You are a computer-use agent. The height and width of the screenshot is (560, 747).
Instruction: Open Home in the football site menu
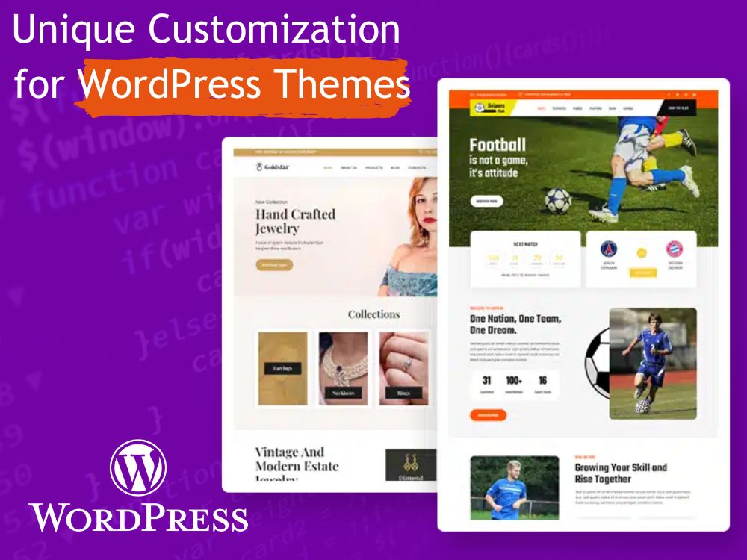(541, 108)
